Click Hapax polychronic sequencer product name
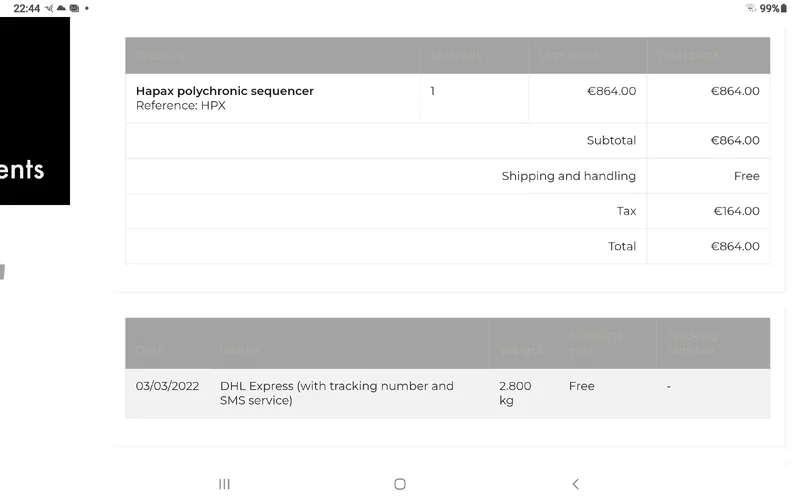Screen dimensions: 800x500 (x=225, y=91)
